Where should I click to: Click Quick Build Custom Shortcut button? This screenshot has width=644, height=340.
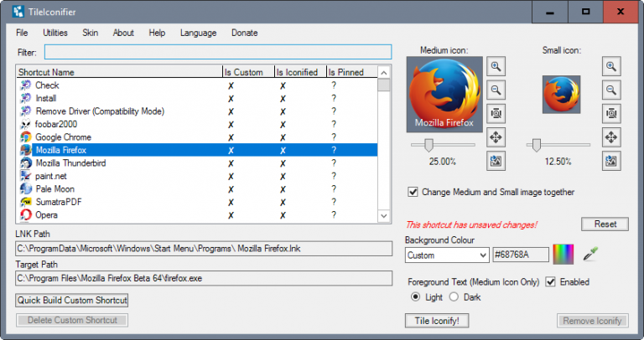pyautogui.click(x=72, y=300)
